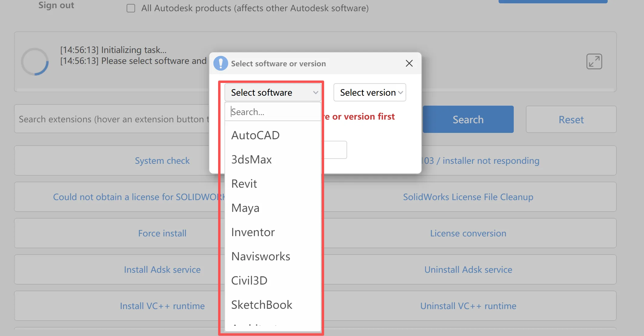This screenshot has width=644, height=336.
Task: Select Inventor from the list
Action: click(253, 232)
